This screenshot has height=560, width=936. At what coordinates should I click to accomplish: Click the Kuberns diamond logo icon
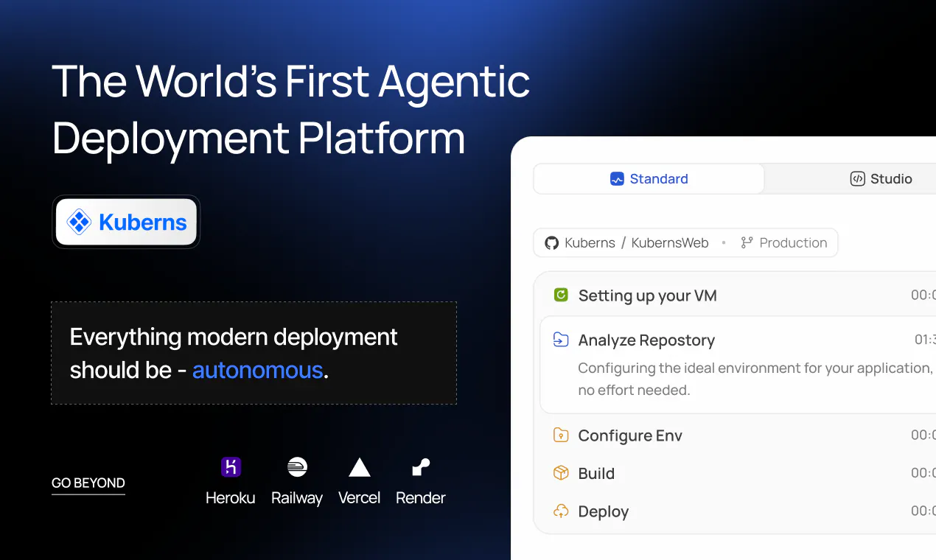pyautogui.click(x=78, y=222)
